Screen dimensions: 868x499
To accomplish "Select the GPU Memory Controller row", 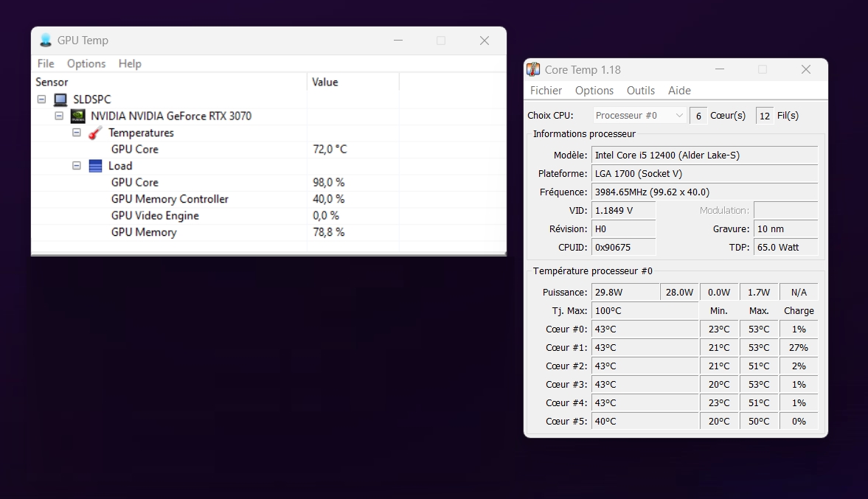I will (x=170, y=199).
